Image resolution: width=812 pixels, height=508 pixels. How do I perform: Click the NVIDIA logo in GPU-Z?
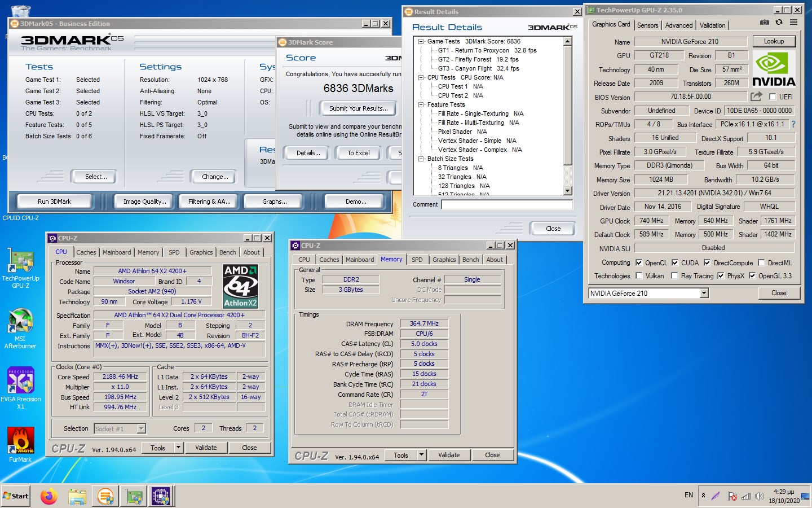pos(774,69)
